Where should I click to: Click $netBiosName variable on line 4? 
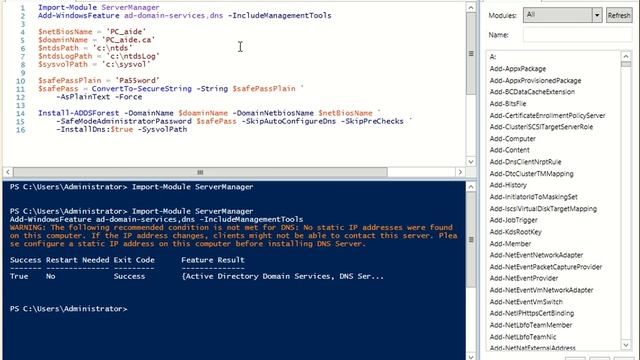coord(65,32)
